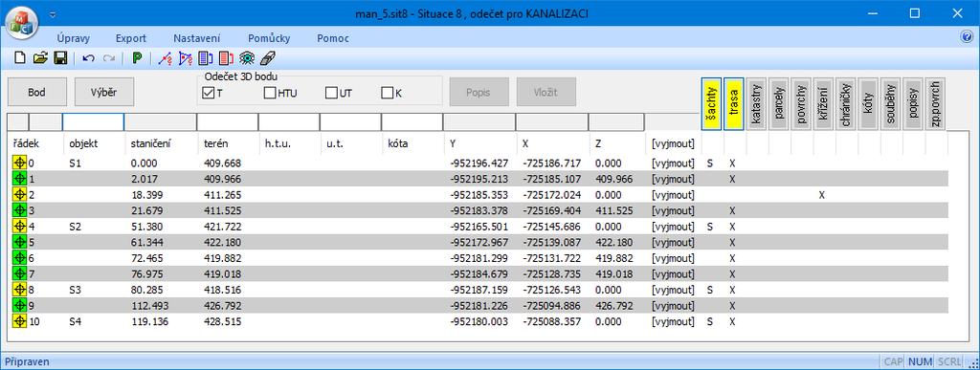Image resolution: width=980 pixels, height=370 pixels.
Task: Click the yellow target icon in row 4
Action: [x=19, y=227]
